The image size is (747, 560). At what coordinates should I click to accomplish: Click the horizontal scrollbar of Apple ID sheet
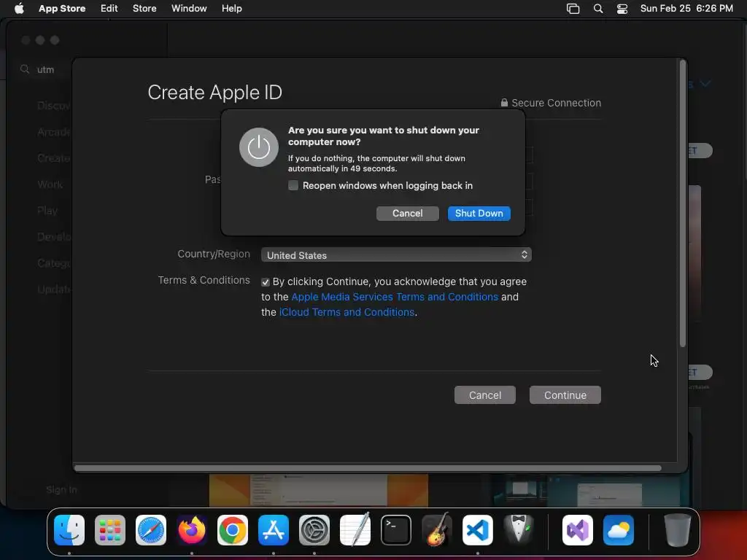[x=368, y=468]
